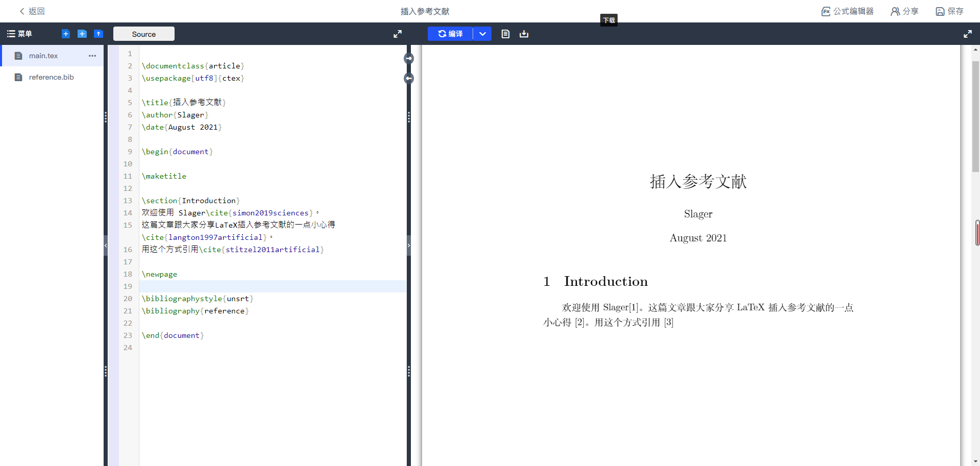Save the project with the 保存 icon

coord(948,11)
